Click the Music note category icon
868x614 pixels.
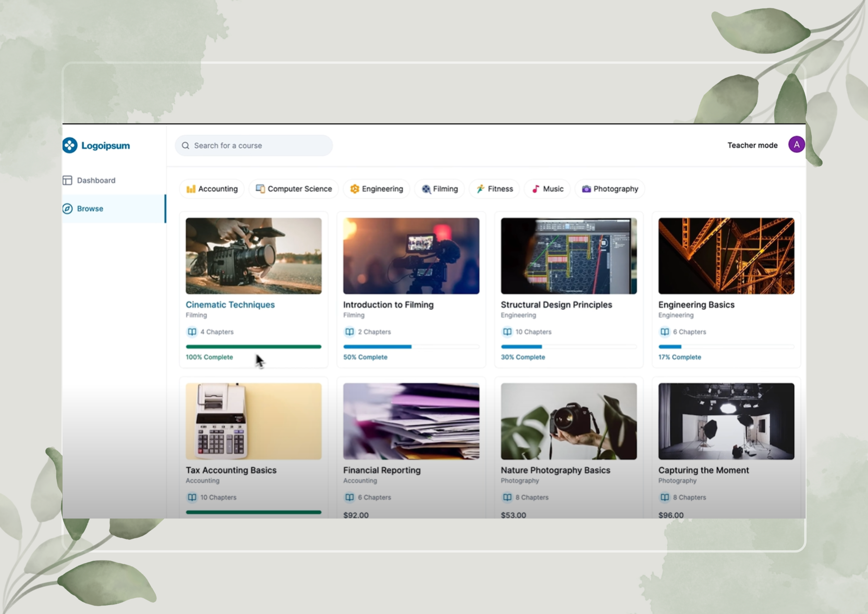535,189
